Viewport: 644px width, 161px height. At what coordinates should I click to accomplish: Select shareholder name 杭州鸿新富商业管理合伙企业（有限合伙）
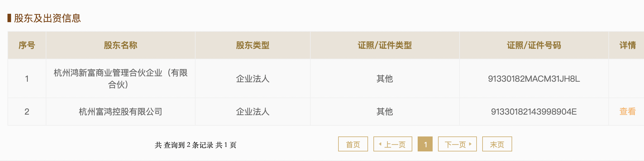(120, 79)
